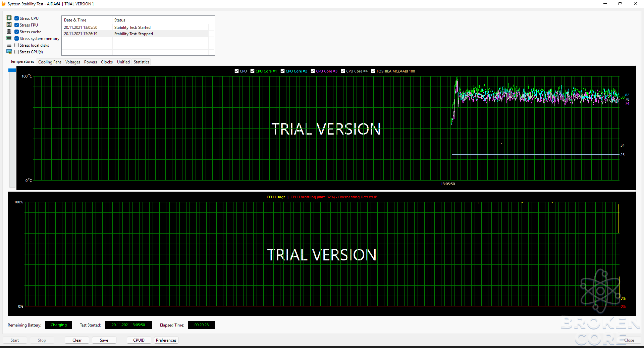644x348 pixels.
Task: Uncheck the Stress cache checkbox
Action: pos(17,32)
